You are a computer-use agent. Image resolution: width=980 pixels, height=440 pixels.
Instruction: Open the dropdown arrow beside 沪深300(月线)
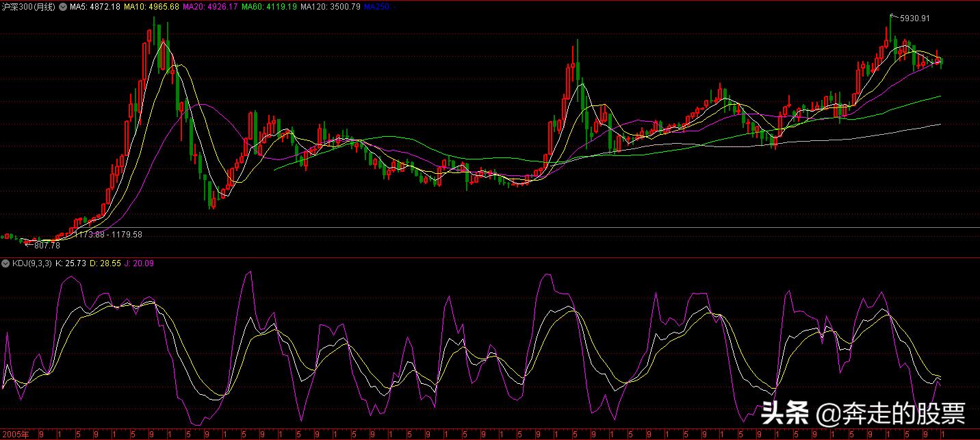pos(63,7)
